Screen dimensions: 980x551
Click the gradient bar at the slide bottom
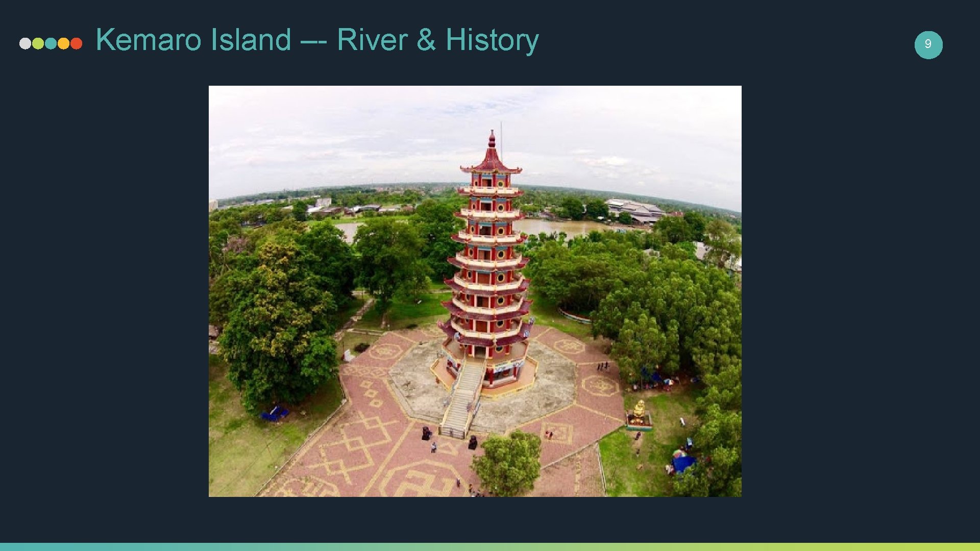(490, 547)
